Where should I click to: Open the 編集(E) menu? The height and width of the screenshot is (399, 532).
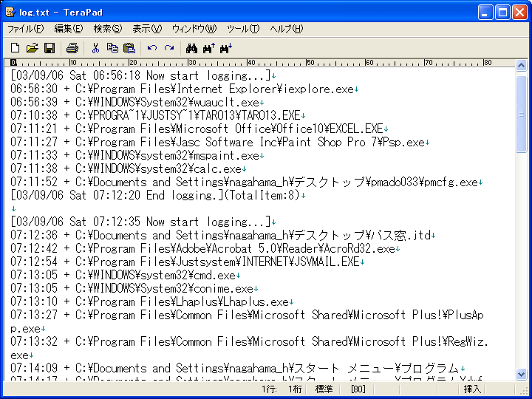(x=69, y=29)
